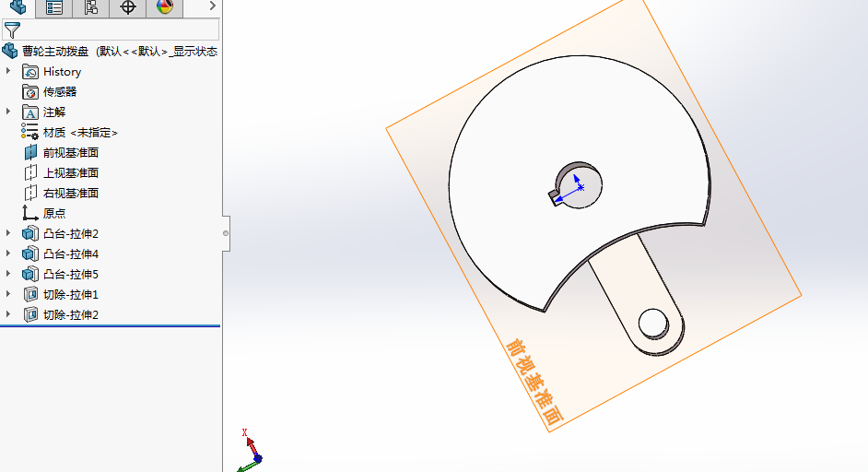
Task: Select the 切除-拉伸2 cut icon
Action: [31, 314]
